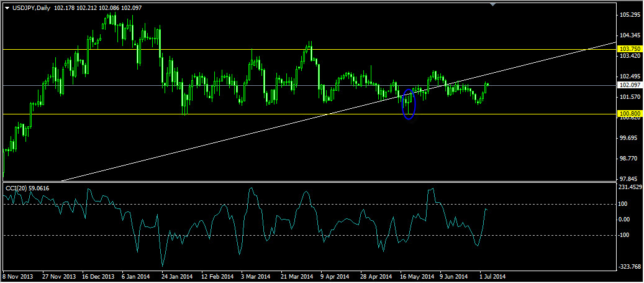Click the 105.295 value on price scale
The width and height of the screenshot is (644, 283).
[630, 15]
